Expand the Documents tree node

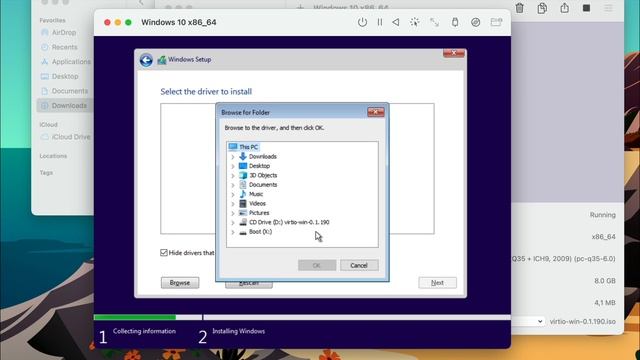[233, 185]
